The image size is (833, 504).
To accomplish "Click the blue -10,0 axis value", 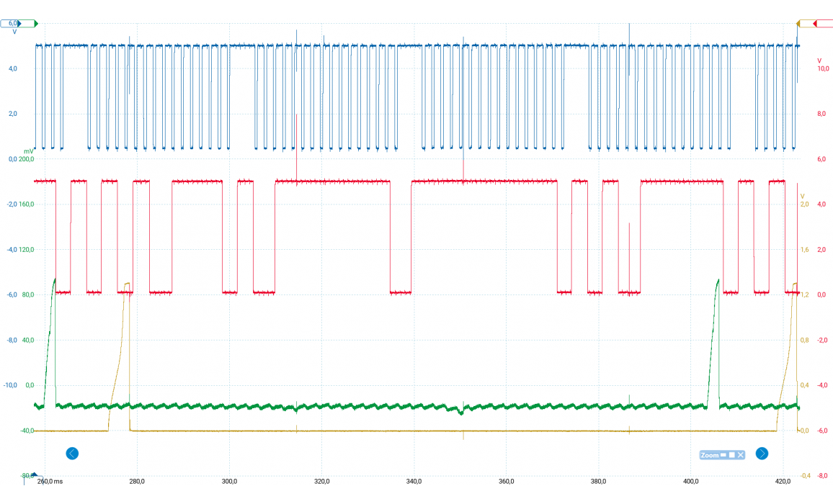I will (10, 385).
